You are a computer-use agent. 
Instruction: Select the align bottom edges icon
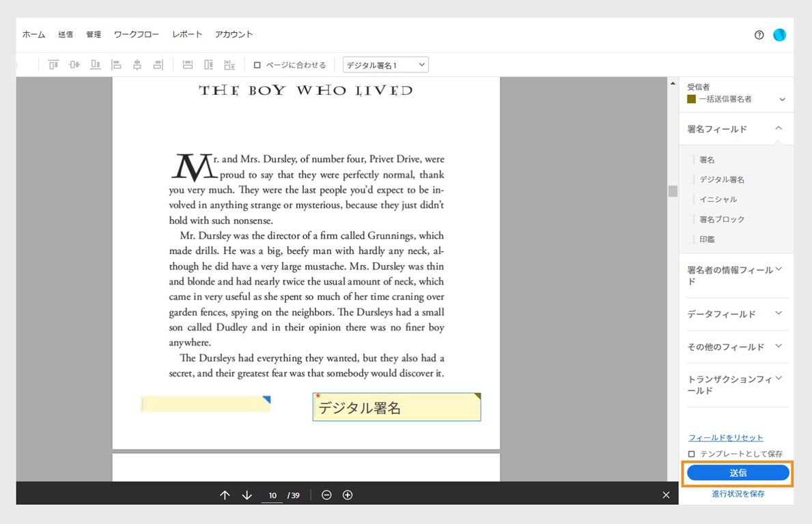click(x=95, y=64)
